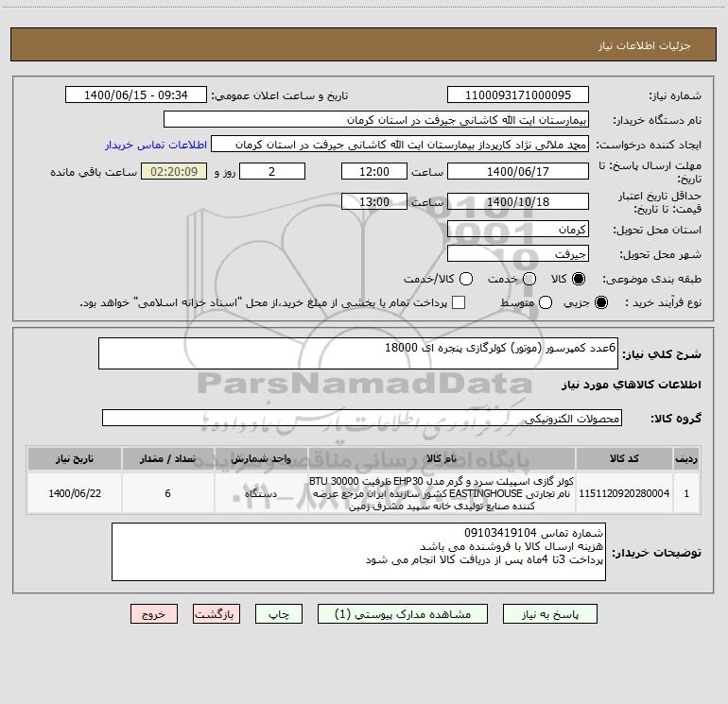Screen dimensions: 728x704
Task: Click product code cell 1151120920280004
Action: point(624,493)
